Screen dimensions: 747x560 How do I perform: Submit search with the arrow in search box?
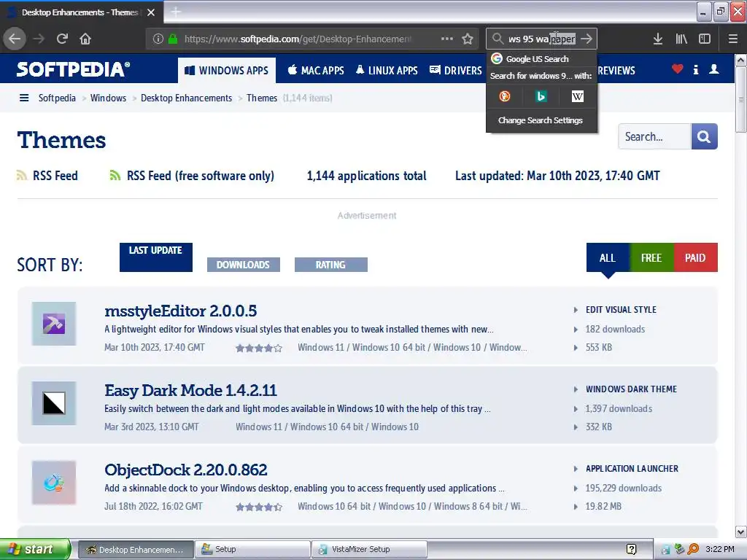point(587,39)
